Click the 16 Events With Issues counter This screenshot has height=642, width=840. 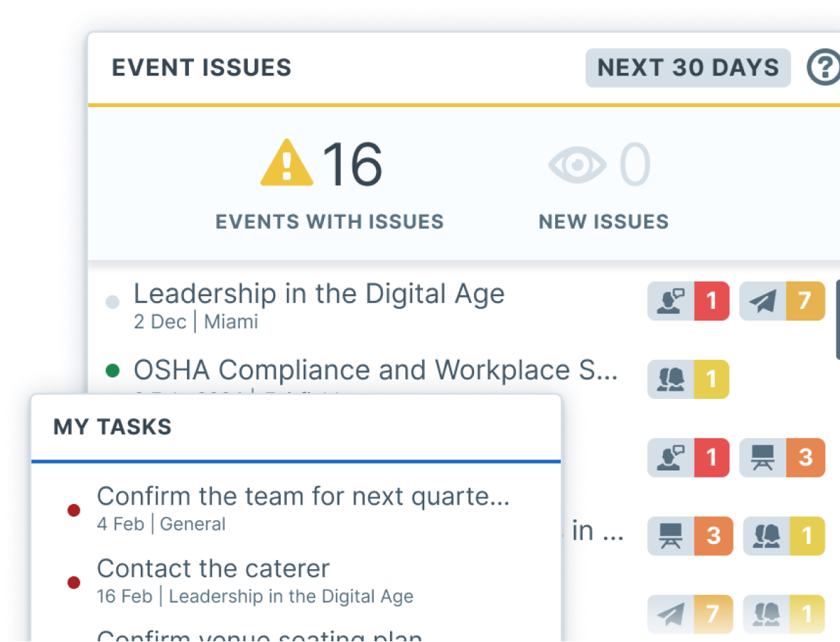(x=352, y=165)
